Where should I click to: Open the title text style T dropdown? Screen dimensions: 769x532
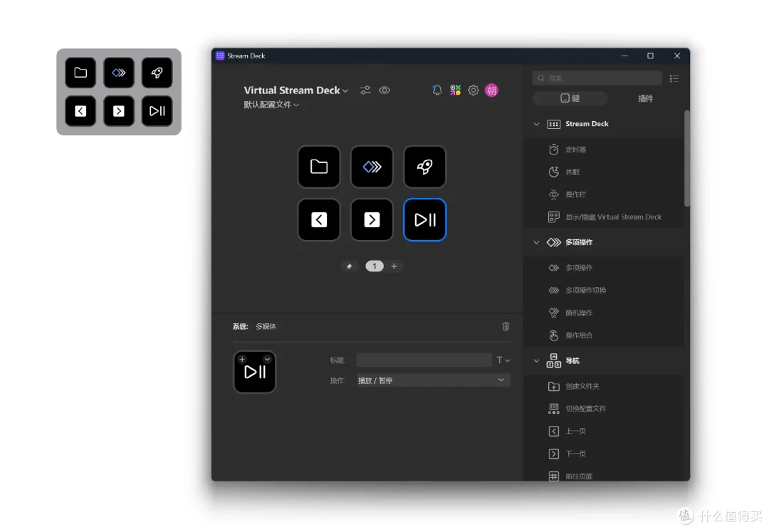(503, 360)
